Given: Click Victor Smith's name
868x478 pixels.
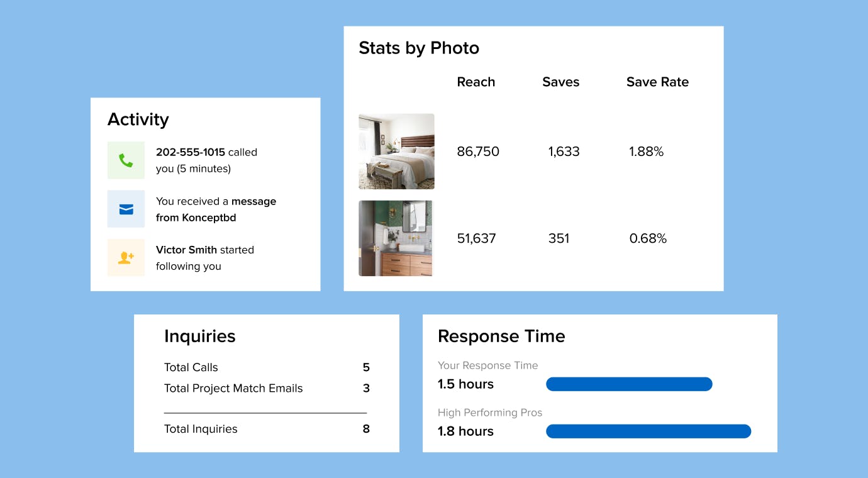Looking at the screenshot, I should 186,250.
